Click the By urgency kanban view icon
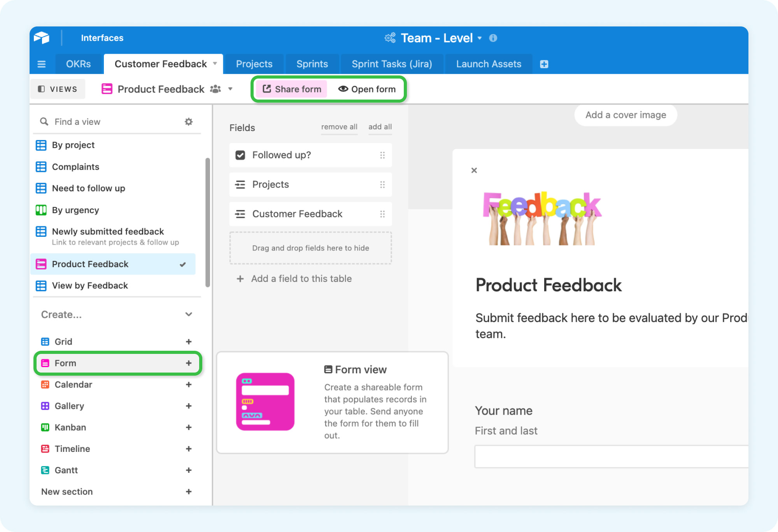This screenshot has height=532, width=778. [41, 210]
